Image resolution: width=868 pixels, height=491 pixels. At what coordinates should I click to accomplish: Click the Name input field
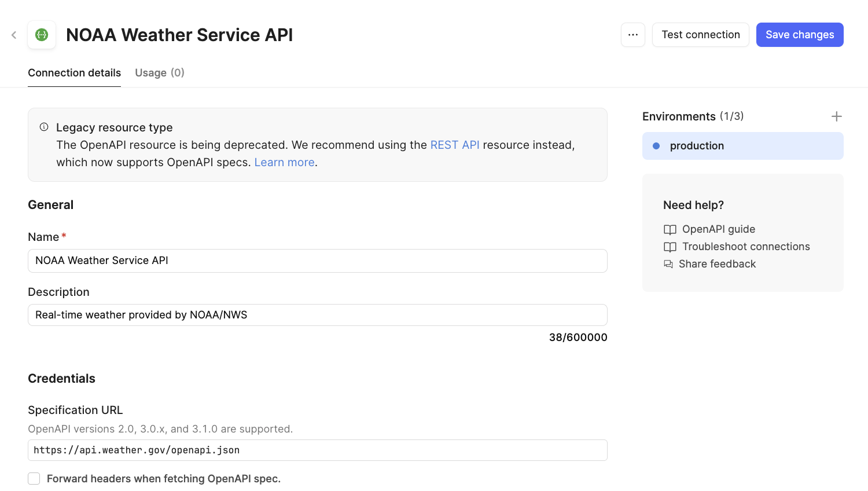(317, 261)
